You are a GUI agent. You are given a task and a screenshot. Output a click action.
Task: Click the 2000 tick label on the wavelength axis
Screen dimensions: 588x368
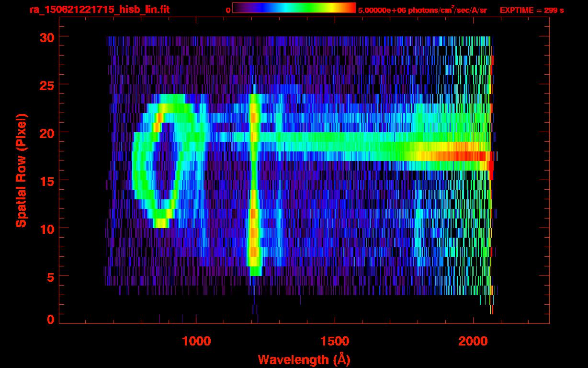click(x=472, y=341)
